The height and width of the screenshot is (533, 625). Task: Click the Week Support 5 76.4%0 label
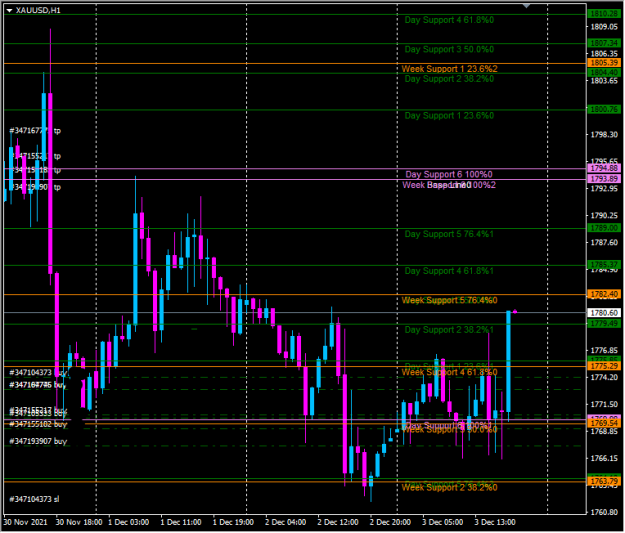point(450,300)
